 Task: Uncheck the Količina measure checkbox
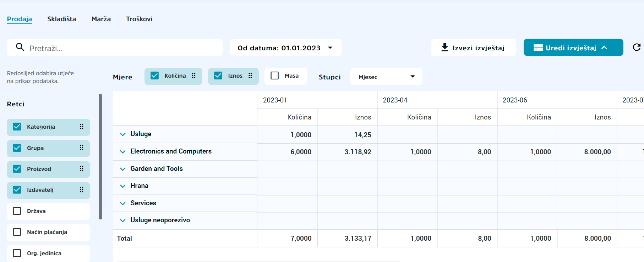tap(154, 76)
